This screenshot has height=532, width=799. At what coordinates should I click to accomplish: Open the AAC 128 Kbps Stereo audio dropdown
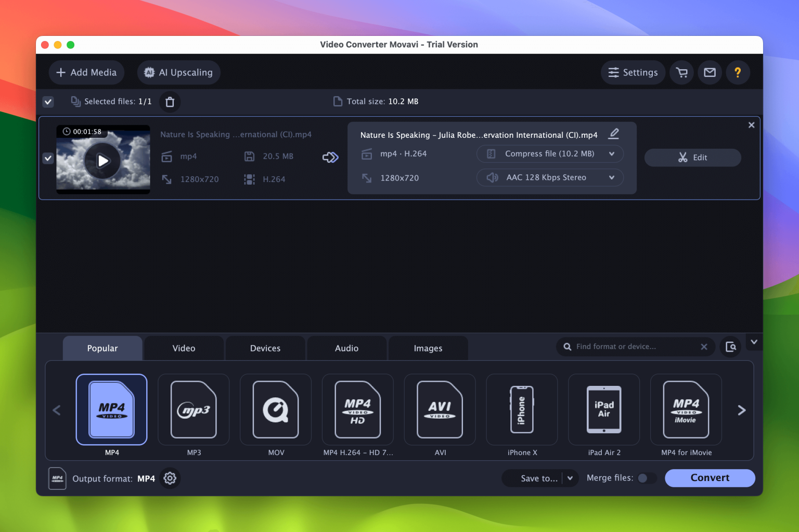click(x=550, y=177)
